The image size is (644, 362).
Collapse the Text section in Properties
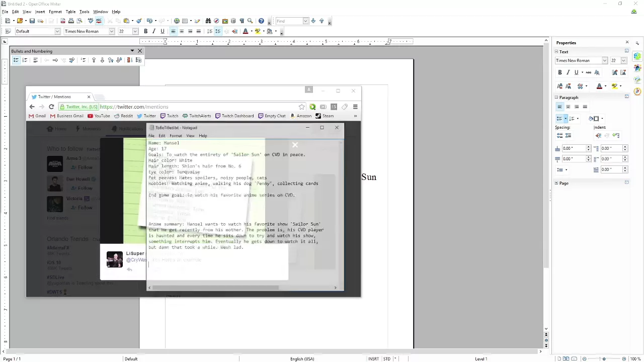pos(556,52)
